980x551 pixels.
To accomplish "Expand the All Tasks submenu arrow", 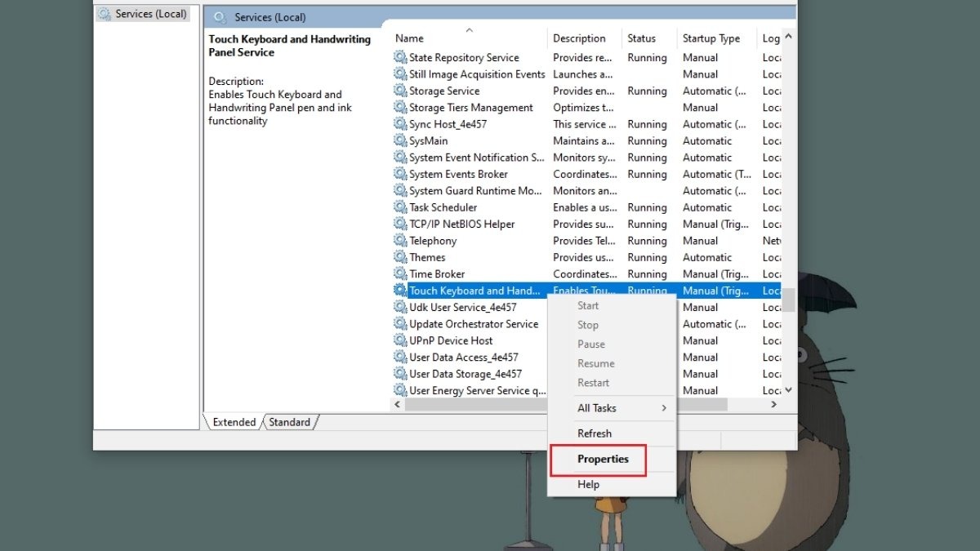I will (664, 408).
